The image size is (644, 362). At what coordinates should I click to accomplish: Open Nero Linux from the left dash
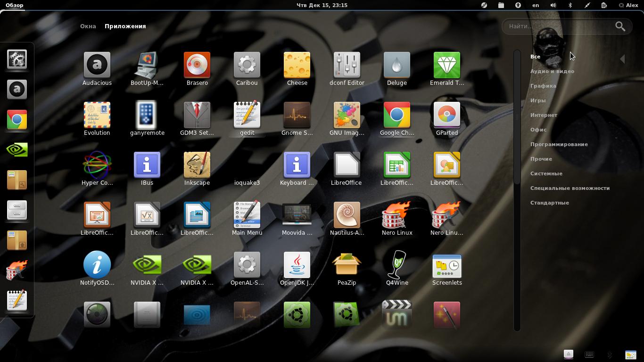(17, 270)
